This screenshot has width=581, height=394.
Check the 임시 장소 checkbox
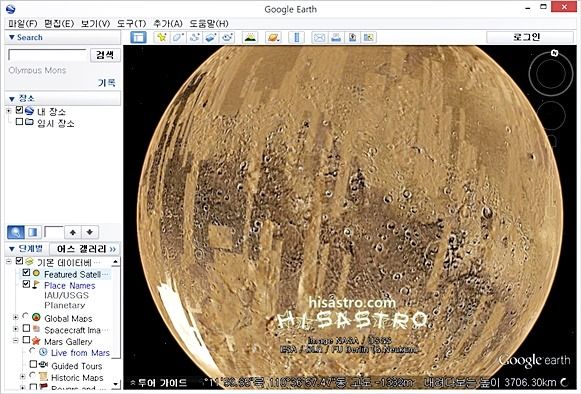(19, 122)
